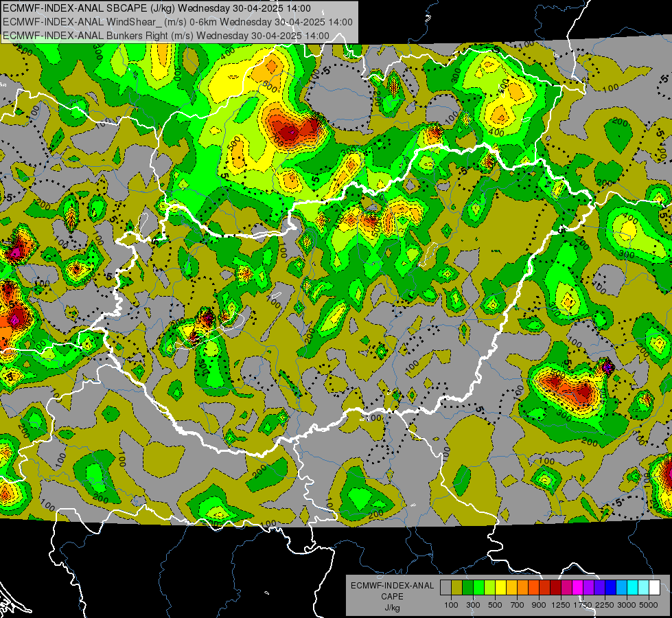The image size is (672, 618).
Task: Click the cyan swatch after 3000
Action: (x=633, y=587)
